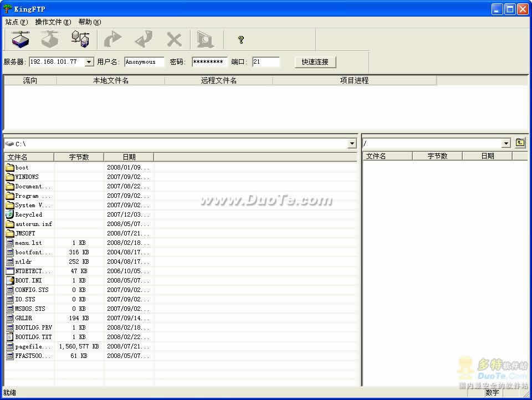Open the remote path dropdown arrow
Image resolution: width=532 pixels, height=400 pixels.
point(506,143)
